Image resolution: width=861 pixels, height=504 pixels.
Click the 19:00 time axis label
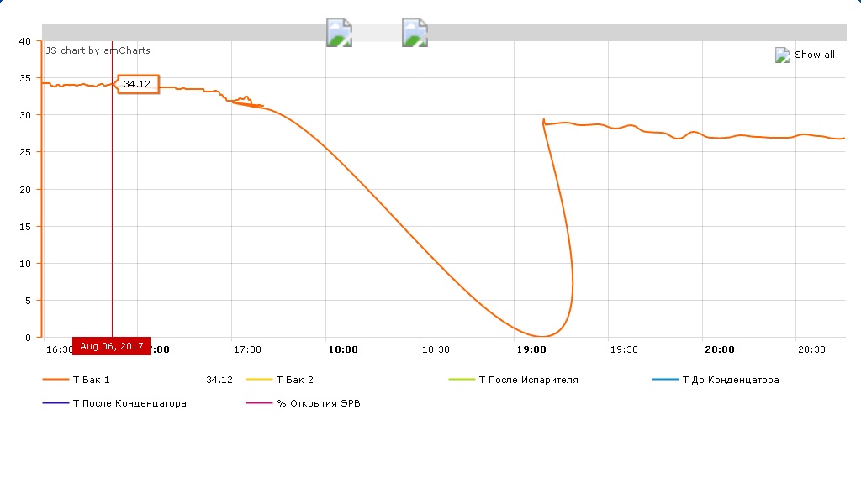(531, 349)
